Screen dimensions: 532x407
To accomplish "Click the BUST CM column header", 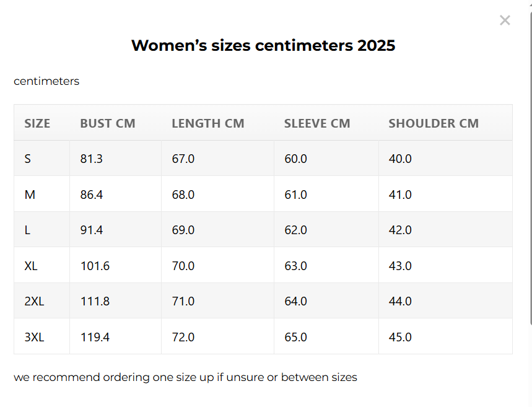I will pyautogui.click(x=108, y=123).
